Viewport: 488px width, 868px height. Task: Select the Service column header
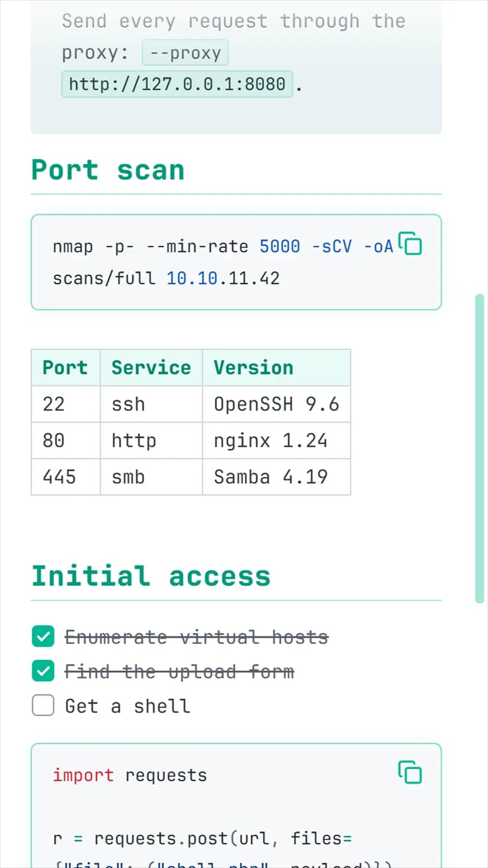tap(151, 368)
